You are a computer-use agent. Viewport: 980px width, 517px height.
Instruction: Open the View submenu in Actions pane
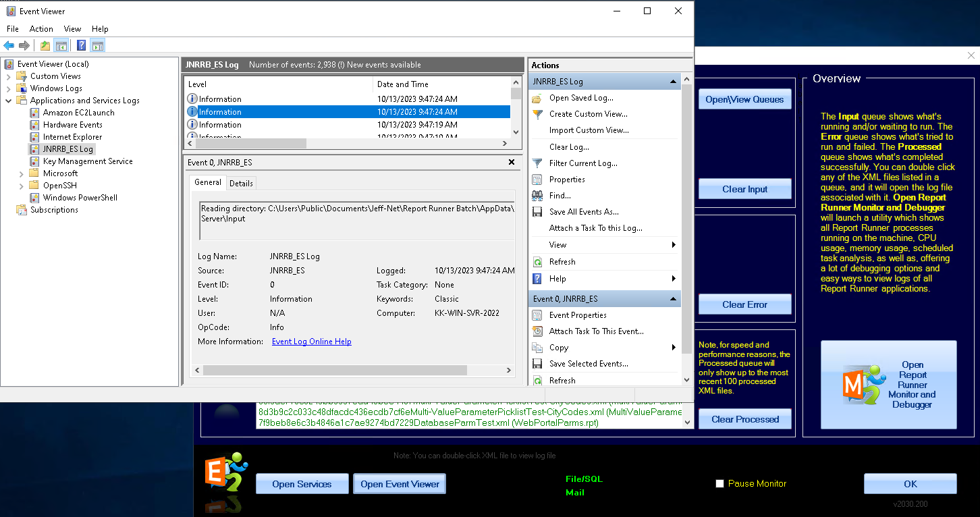[x=605, y=245]
